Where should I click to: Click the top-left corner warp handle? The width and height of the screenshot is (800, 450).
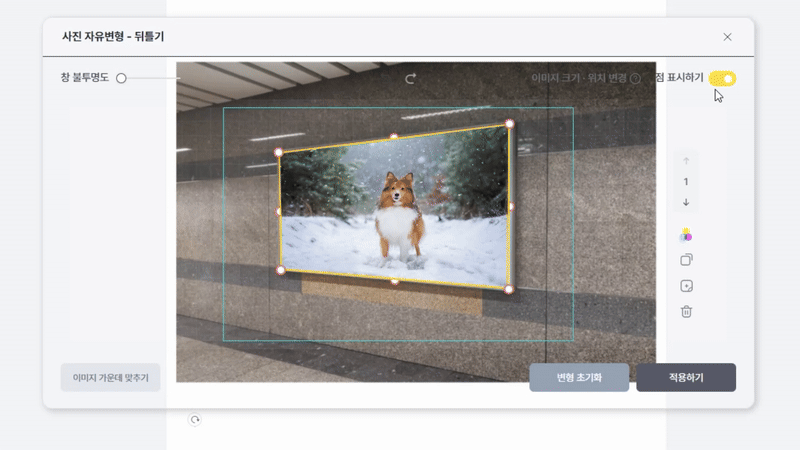coord(279,152)
